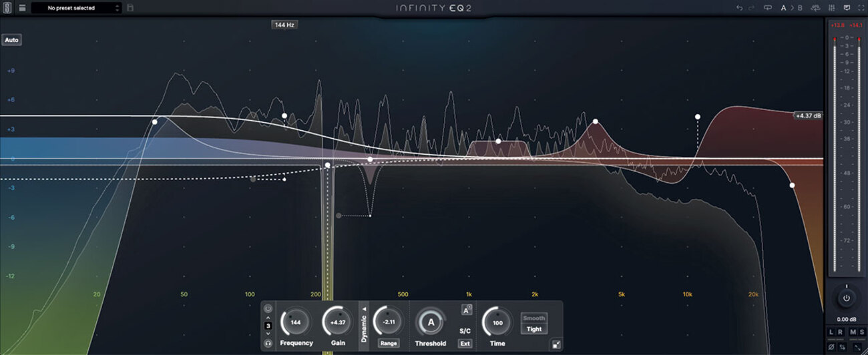Click the redo arrow icon
The height and width of the screenshot is (355, 868).
click(x=752, y=8)
